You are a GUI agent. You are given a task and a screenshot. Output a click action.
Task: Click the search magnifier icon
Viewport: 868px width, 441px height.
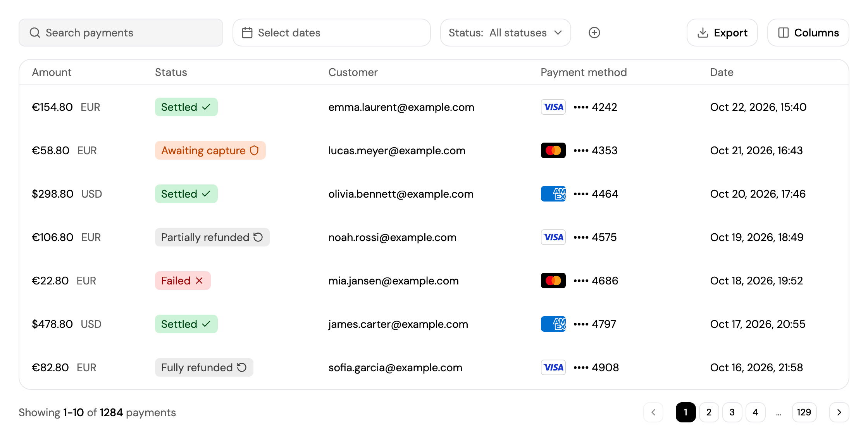coord(35,33)
